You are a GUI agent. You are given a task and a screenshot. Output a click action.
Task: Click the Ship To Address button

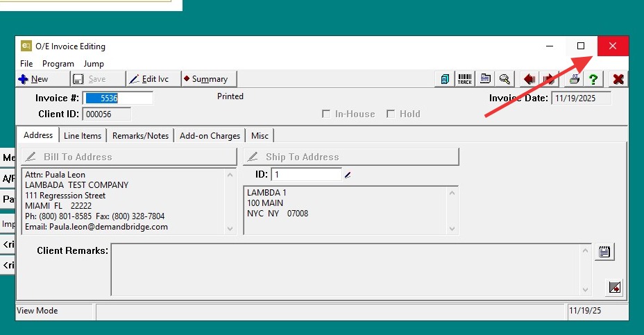351,157
